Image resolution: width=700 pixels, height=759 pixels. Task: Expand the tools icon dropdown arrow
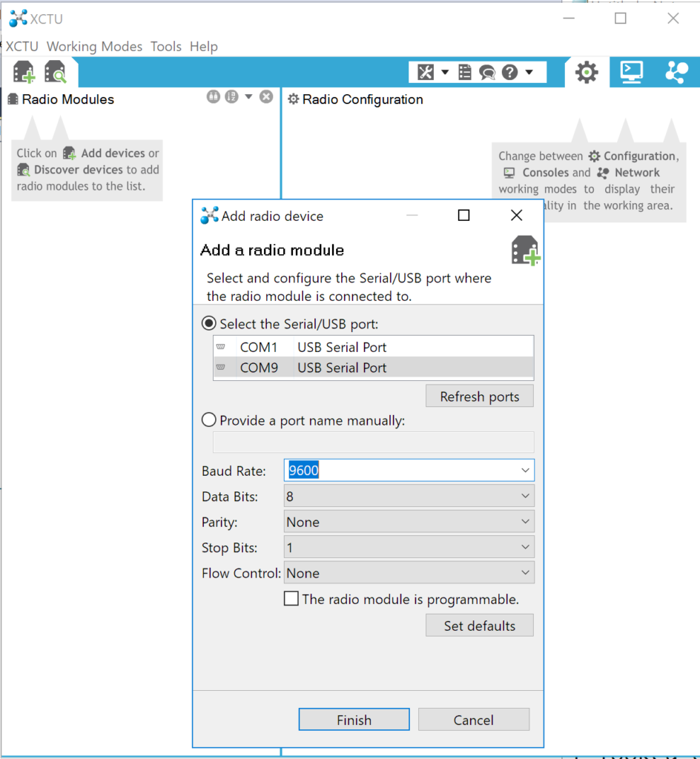(x=445, y=73)
